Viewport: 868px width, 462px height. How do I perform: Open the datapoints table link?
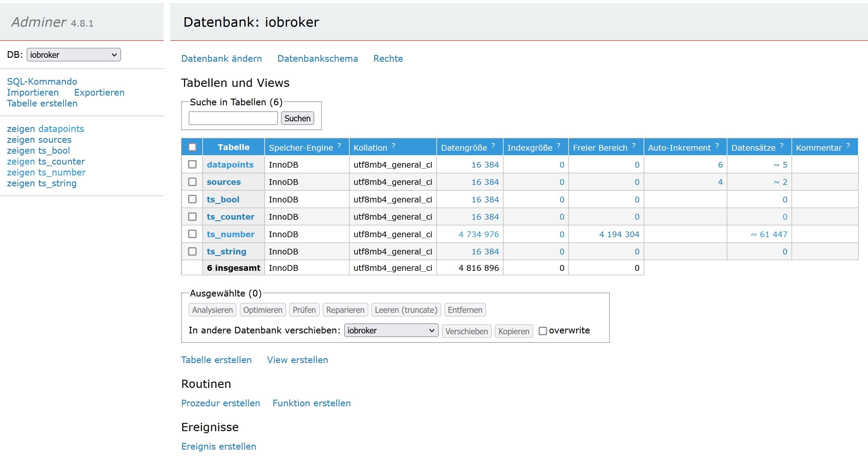click(x=230, y=165)
